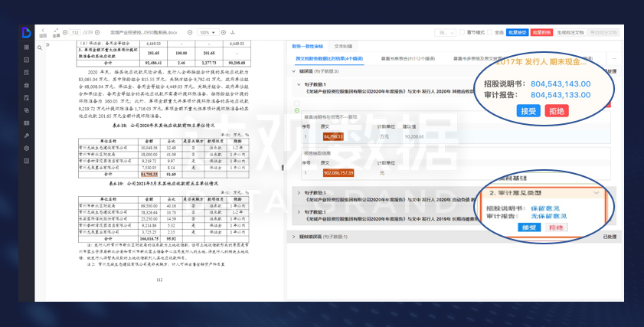Image resolution: width=644 pixels, height=327 pixels.
Task: Click the page number input showing 112
Action: tap(75, 32)
